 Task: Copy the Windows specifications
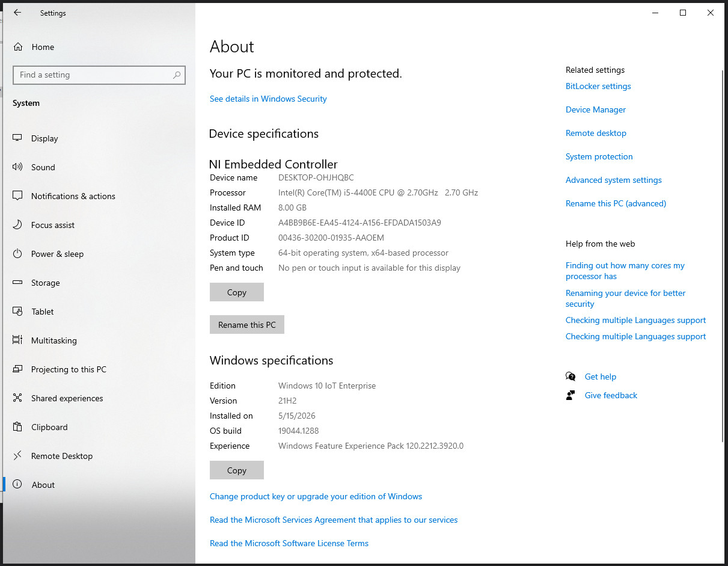(237, 470)
